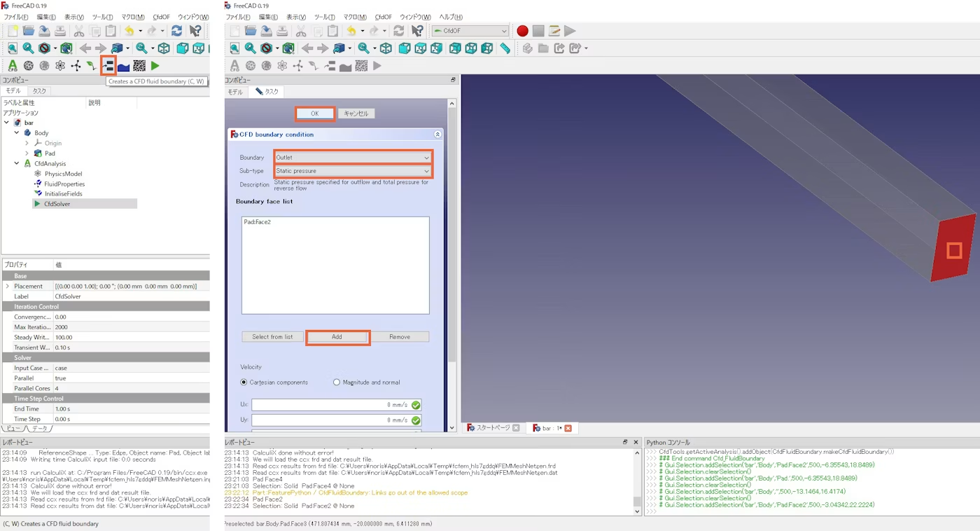Click the fit all view icon in left window
Screen dimensions: 980x531
(x=13, y=48)
